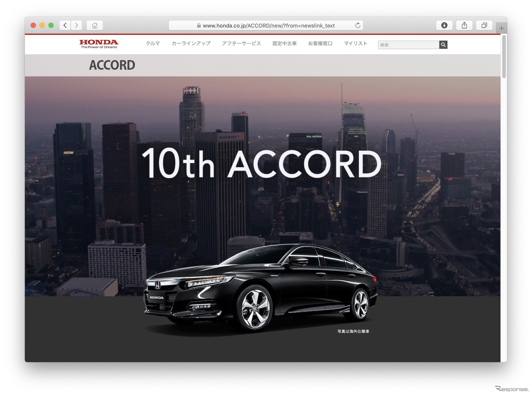Image resolution: width=532 pixels, height=395 pixels.
Task: Click the 10th ACCORD hero heading
Action: 261,163
